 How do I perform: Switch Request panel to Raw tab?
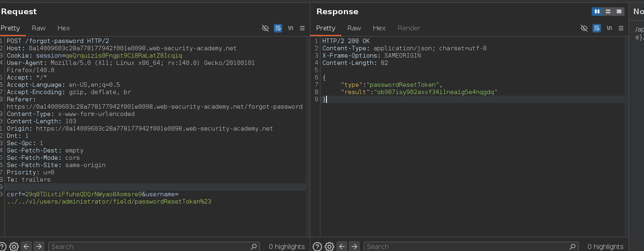[39, 28]
